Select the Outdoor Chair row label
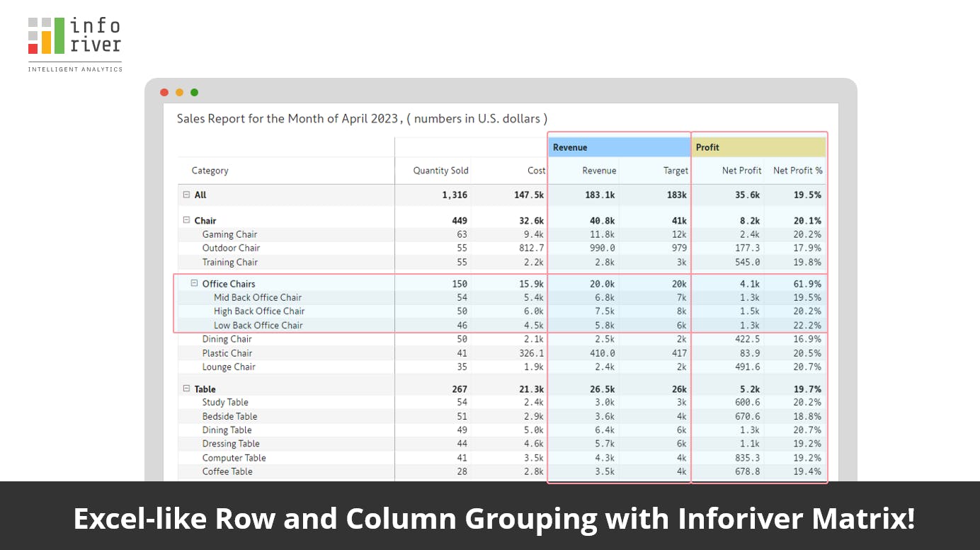The image size is (980, 550). click(x=231, y=248)
